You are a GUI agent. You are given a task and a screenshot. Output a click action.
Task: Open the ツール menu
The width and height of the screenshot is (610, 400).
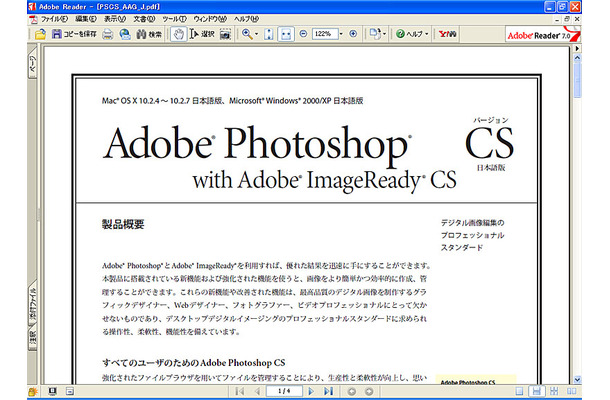174,19
